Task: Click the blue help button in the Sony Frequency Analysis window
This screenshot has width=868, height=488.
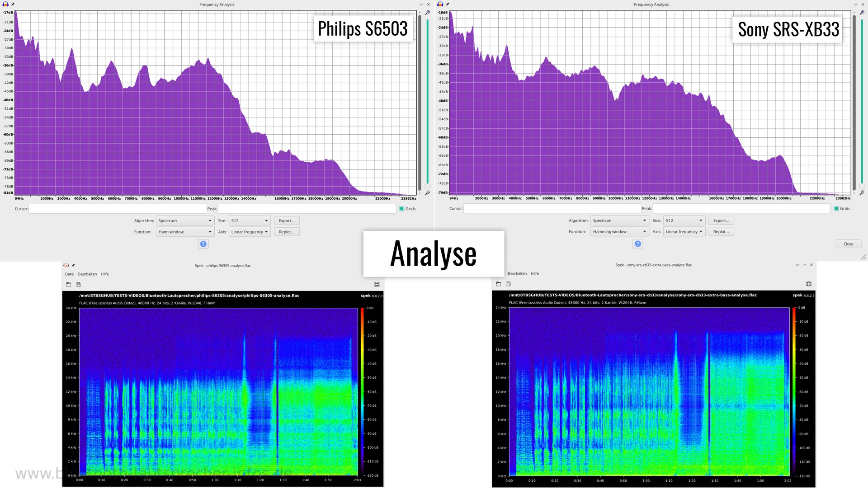Action: pyautogui.click(x=638, y=244)
